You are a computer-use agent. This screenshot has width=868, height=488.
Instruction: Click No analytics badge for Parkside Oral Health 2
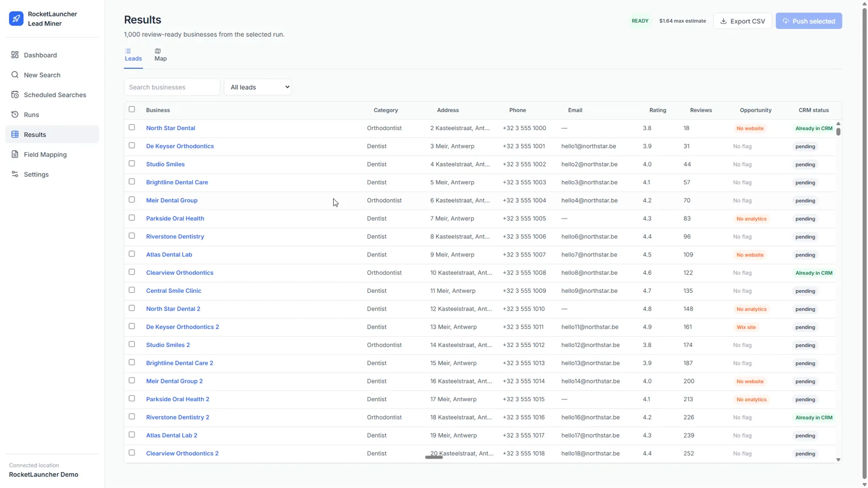[751, 400]
